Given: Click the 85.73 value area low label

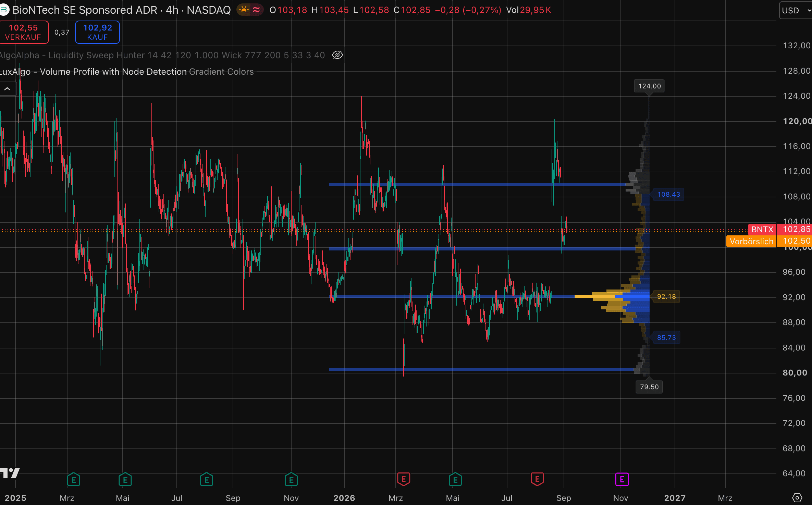Looking at the screenshot, I should click(x=666, y=337).
